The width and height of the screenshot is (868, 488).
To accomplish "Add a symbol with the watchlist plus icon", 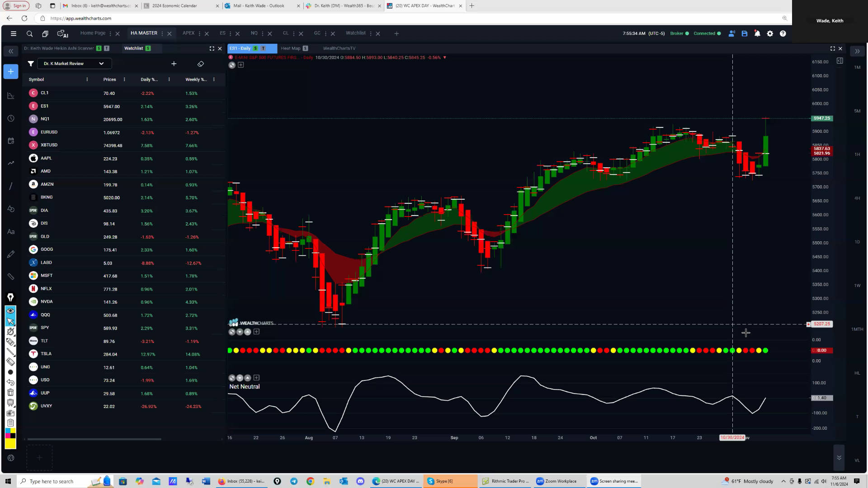I will pos(174,64).
